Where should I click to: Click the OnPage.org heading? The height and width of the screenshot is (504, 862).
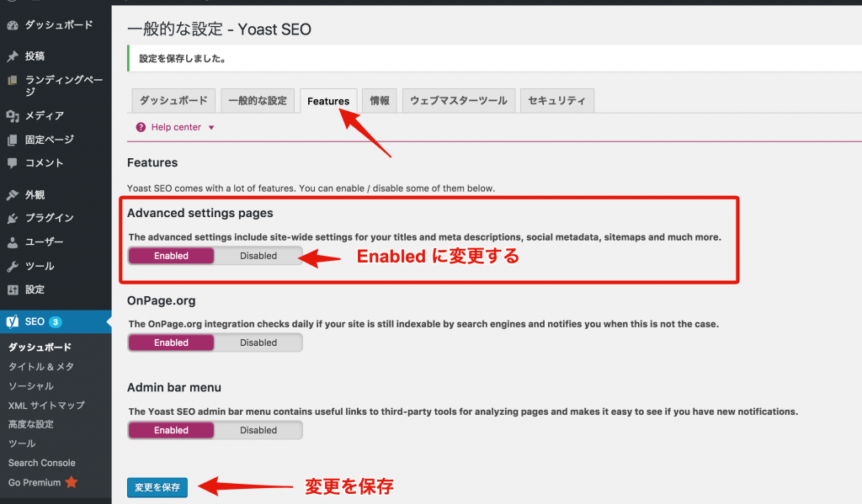(161, 301)
